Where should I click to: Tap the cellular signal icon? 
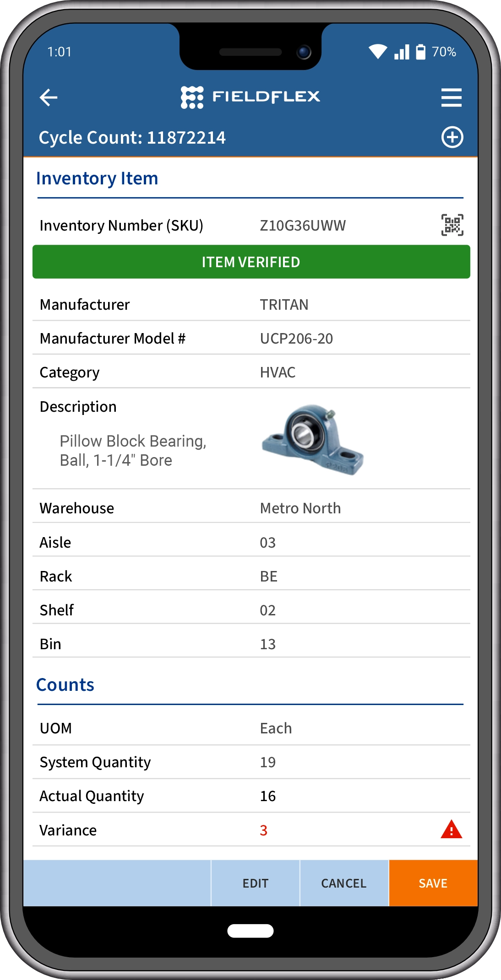(x=402, y=52)
